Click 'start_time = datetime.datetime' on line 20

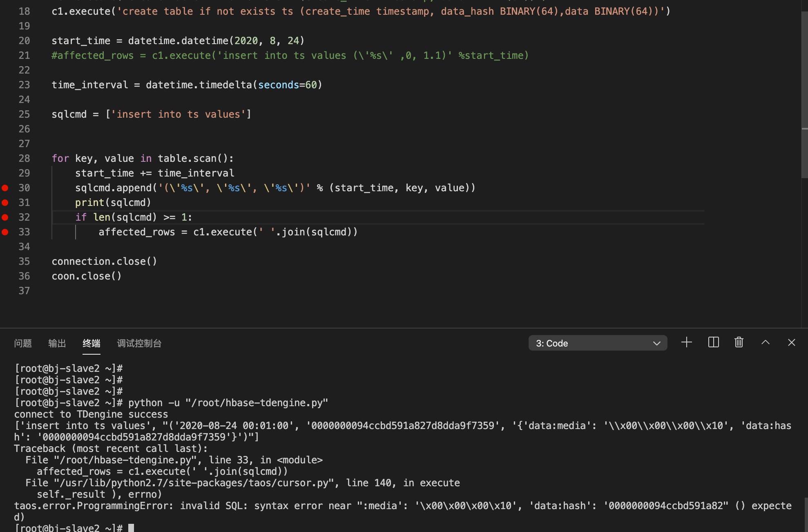click(x=178, y=41)
